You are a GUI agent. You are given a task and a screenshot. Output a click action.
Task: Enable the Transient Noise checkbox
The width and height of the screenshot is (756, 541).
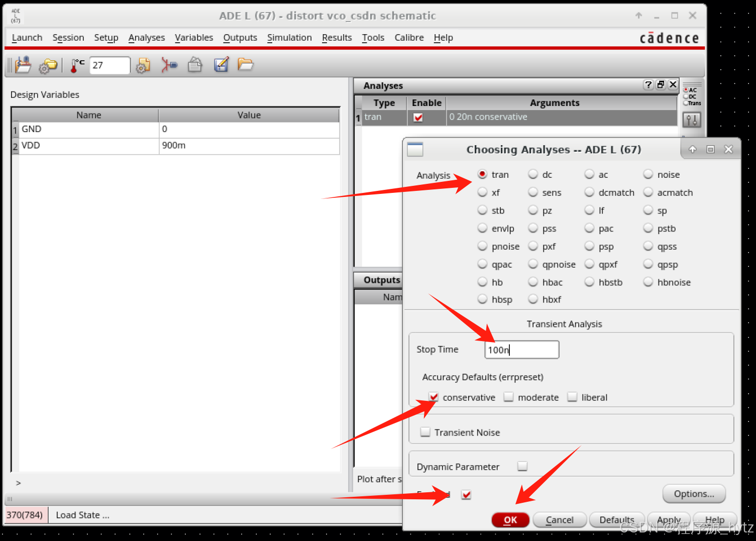(425, 432)
